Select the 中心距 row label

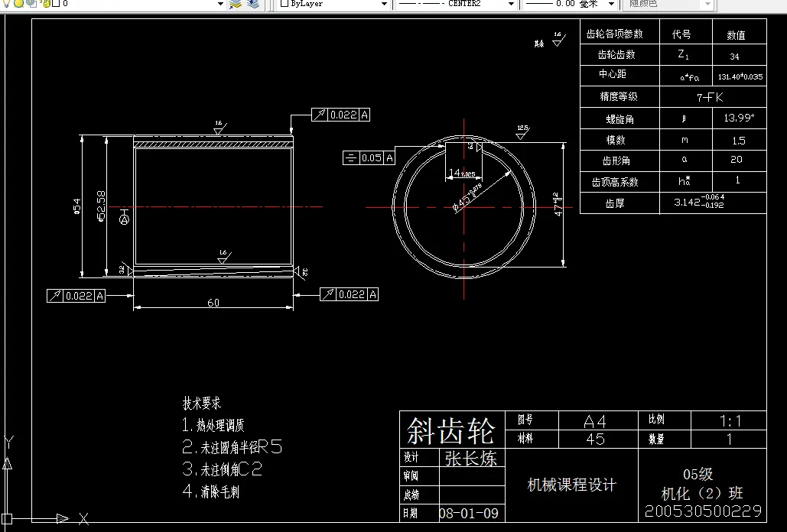point(613,73)
